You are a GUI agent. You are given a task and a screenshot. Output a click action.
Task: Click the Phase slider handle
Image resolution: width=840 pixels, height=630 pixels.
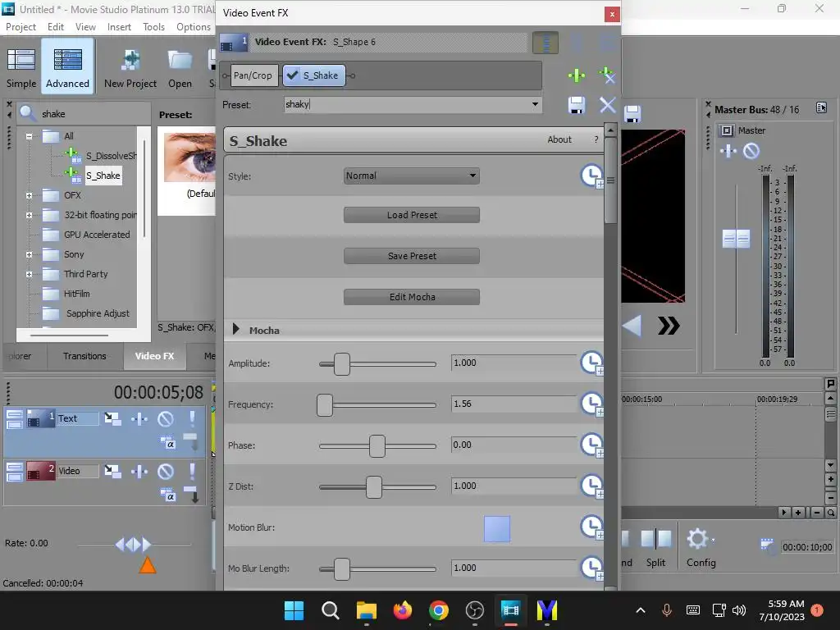click(x=377, y=446)
